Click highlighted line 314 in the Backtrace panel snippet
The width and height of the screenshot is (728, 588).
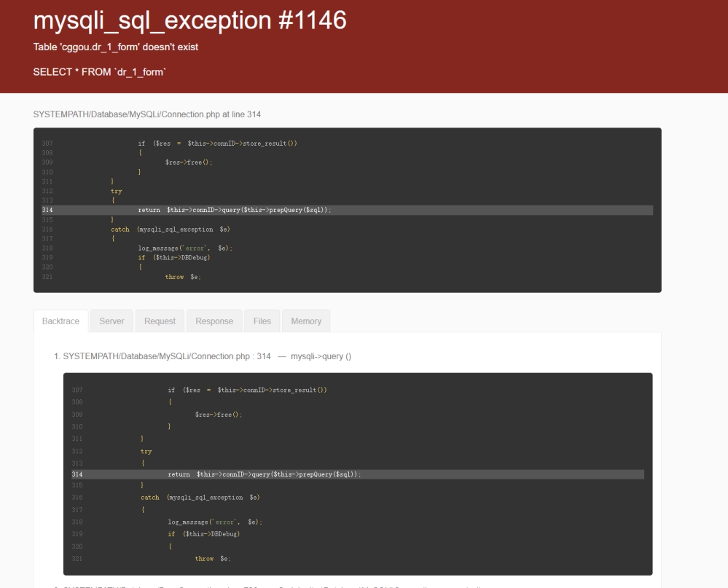point(358,474)
